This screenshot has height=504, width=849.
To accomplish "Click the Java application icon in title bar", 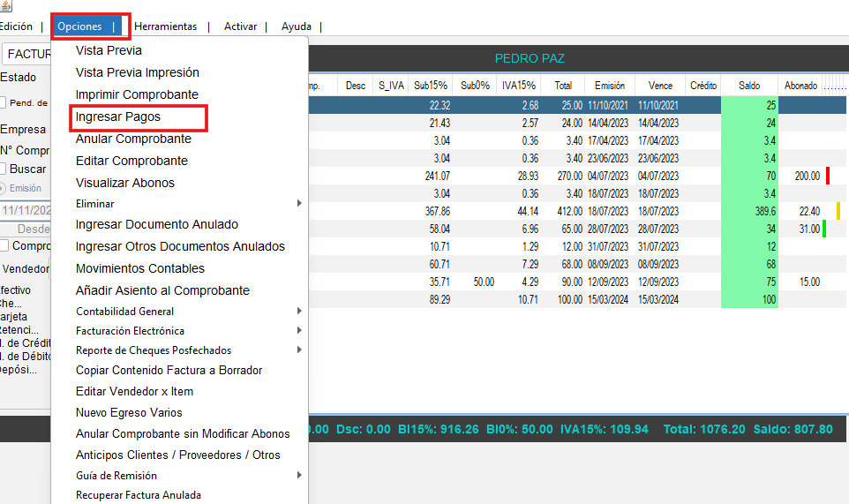I will click(x=6, y=6).
